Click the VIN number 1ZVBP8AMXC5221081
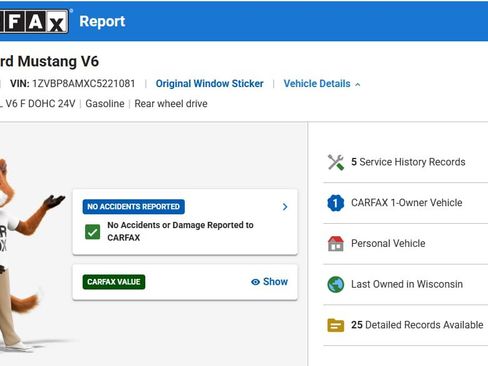The height and width of the screenshot is (366, 488). tap(84, 84)
